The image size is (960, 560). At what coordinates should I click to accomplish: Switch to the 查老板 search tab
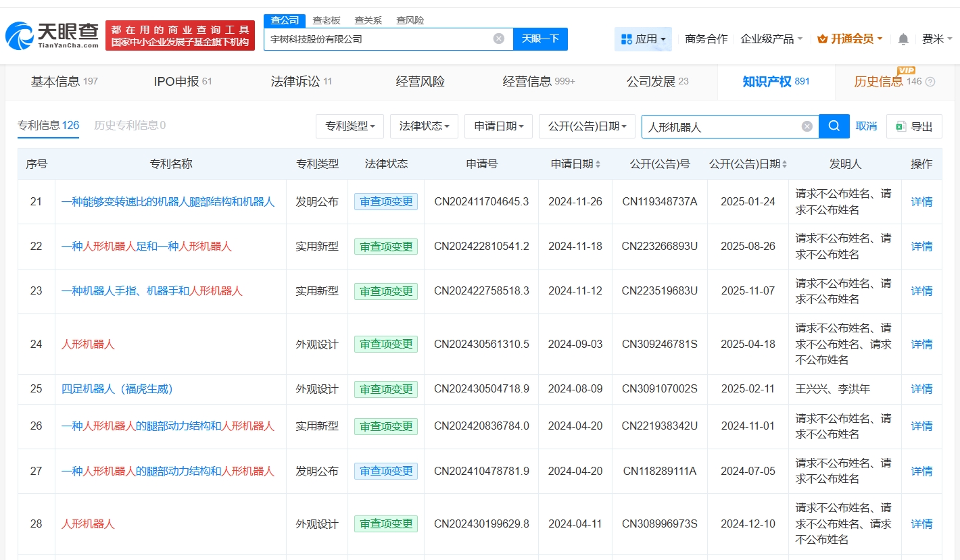pyautogui.click(x=327, y=20)
